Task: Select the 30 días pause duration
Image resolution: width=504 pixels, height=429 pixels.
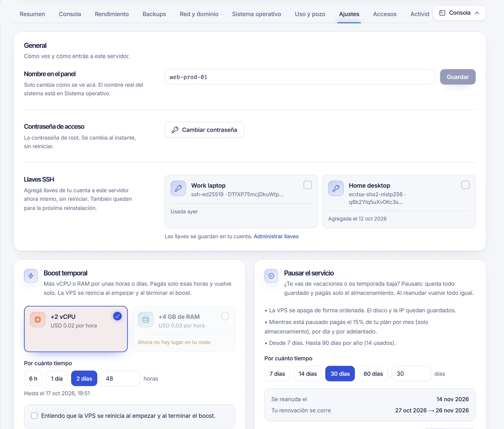Action: [x=340, y=374]
